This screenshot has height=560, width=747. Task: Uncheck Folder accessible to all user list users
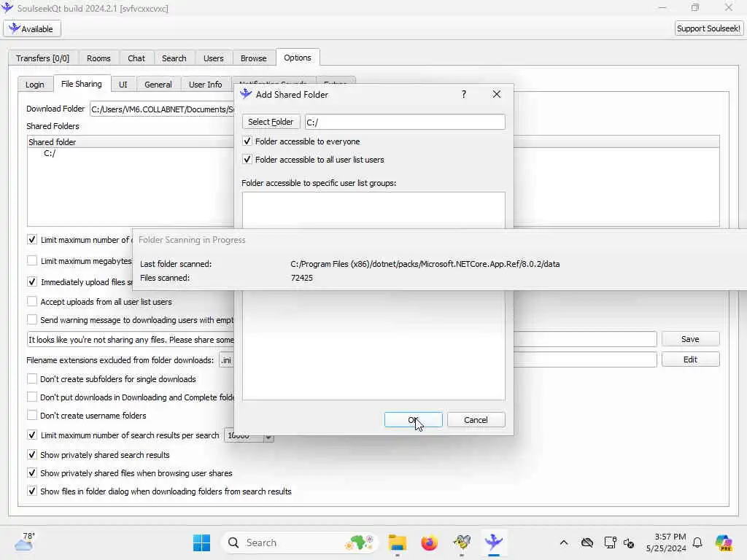(x=247, y=160)
